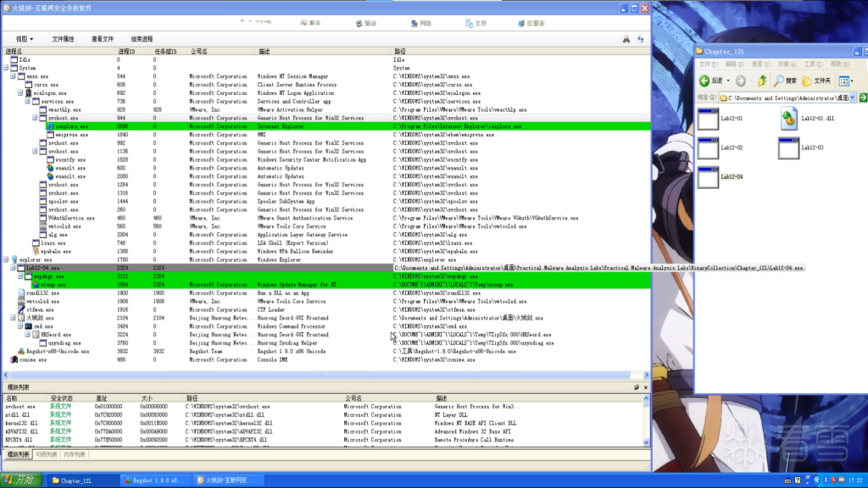
Task: Click the key icon next to wpabaln.exe
Action: click(36, 251)
